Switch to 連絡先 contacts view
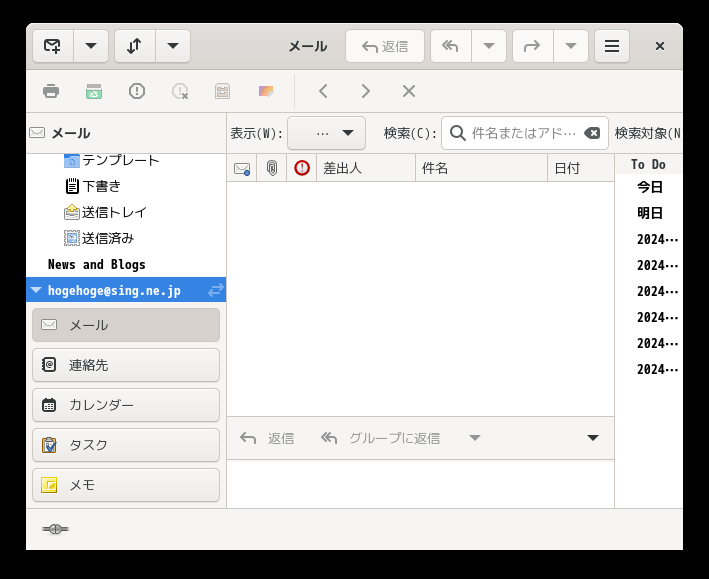The width and height of the screenshot is (709, 579). [x=126, y=365]
